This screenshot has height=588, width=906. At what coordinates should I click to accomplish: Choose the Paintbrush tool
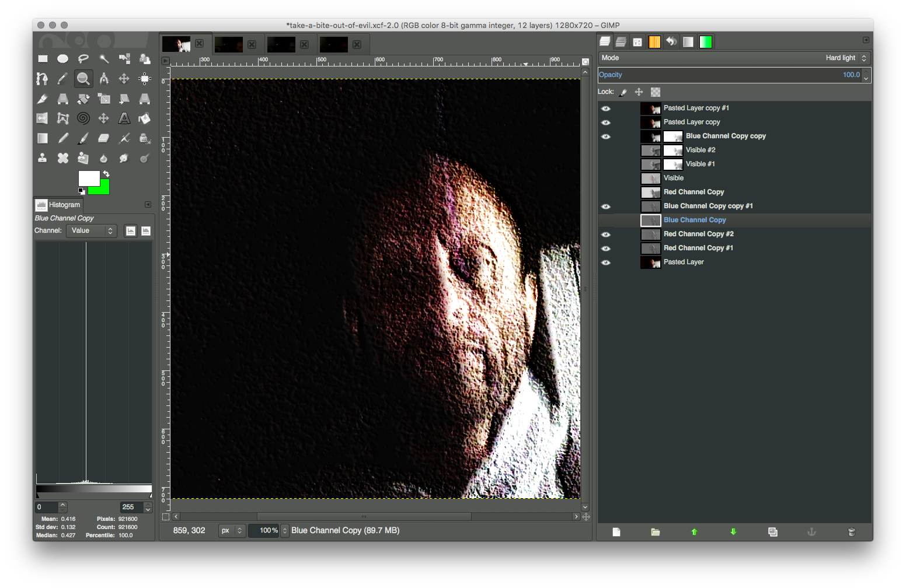click(x=83, y=138)
